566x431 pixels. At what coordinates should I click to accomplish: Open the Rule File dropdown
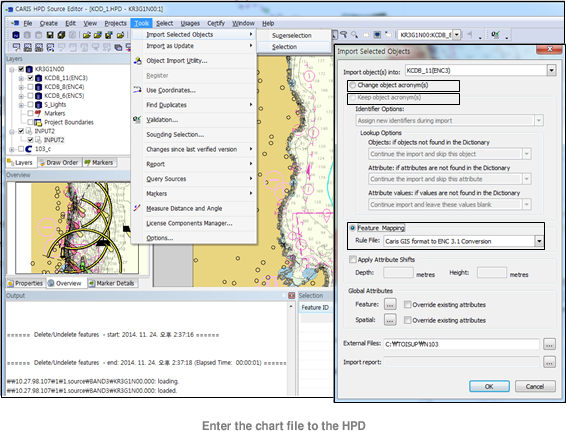point(539,241)
